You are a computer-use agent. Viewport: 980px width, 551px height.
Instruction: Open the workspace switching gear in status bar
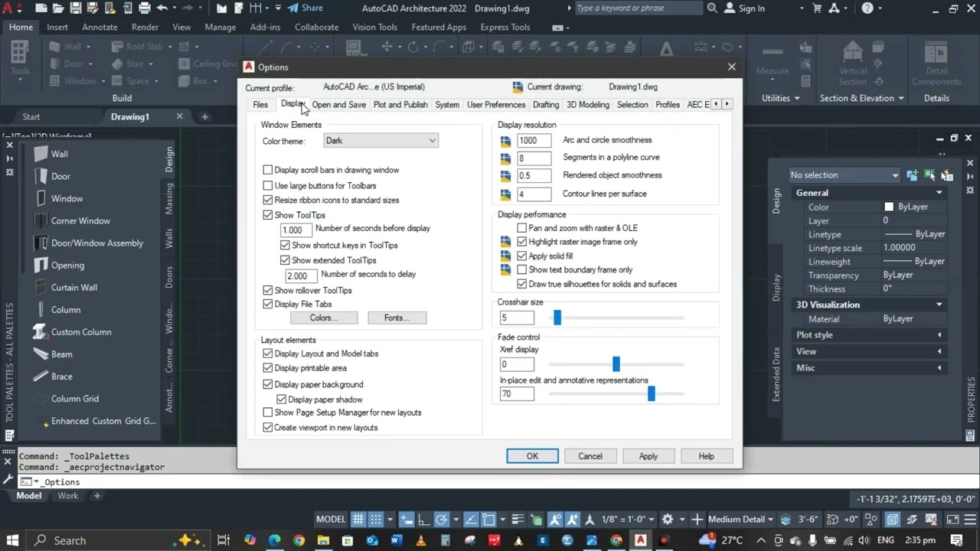(668, 519)
